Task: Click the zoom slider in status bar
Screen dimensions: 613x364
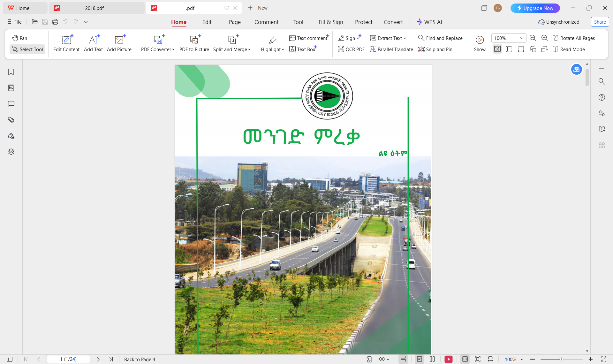Action: pos(561,359)
